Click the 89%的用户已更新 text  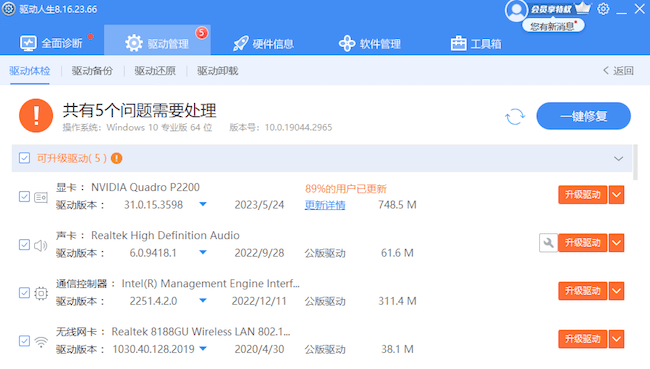point(346,189)
